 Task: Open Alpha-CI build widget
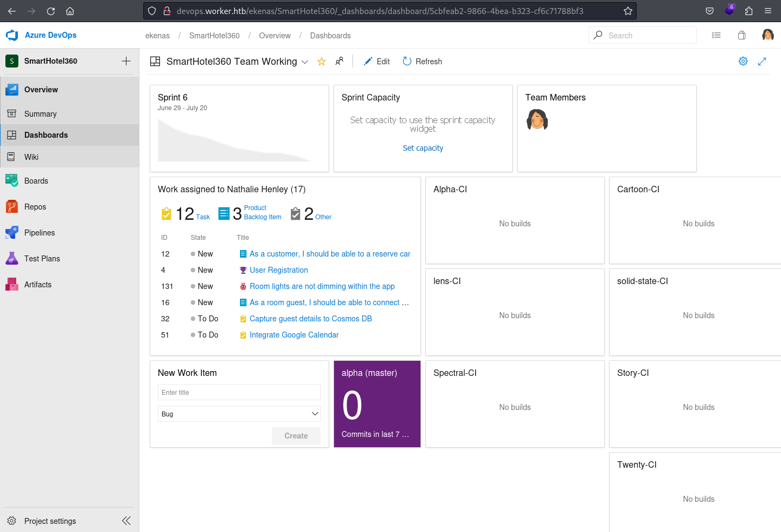pyautogui.click(x=515, y=220)
